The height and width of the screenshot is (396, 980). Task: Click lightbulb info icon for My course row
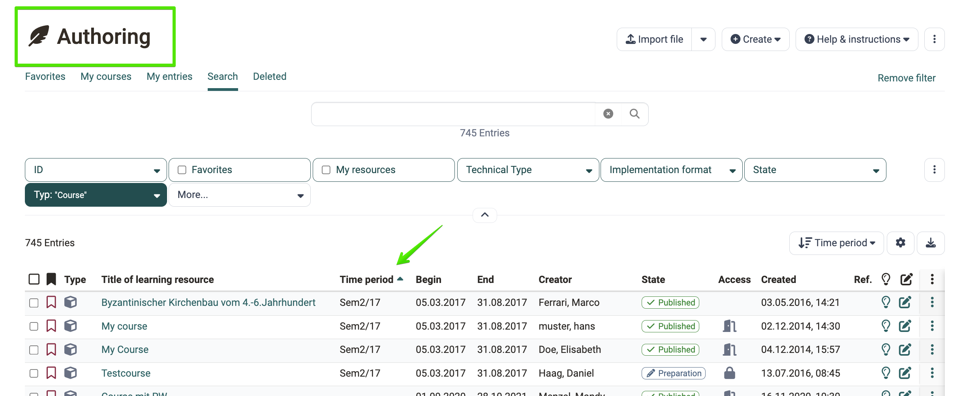coord(886,326)
